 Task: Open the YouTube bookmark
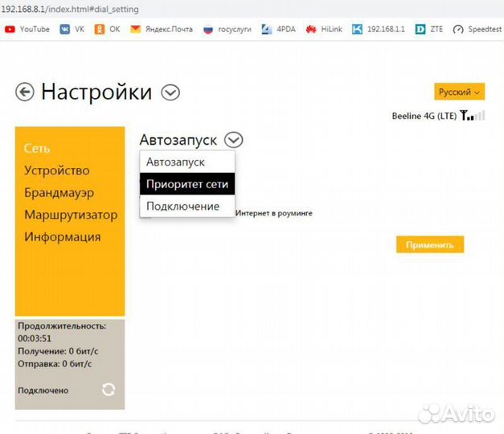coord(27,29)
